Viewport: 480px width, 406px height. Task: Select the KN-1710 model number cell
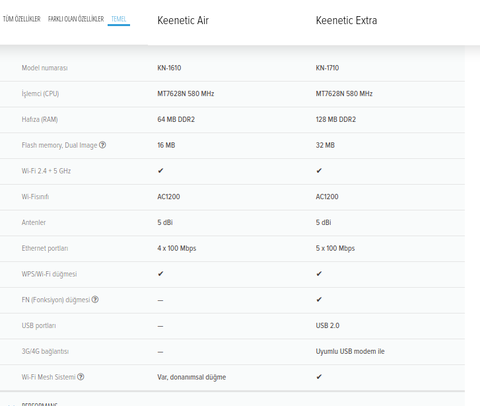[x=327, y=68]
